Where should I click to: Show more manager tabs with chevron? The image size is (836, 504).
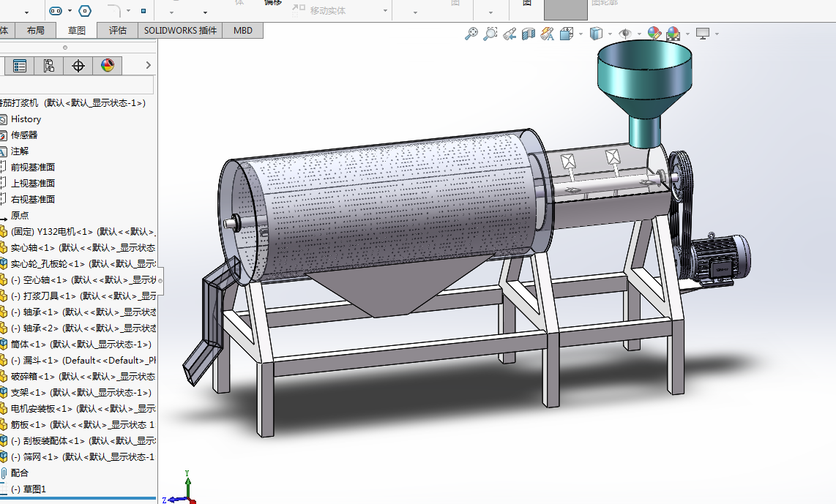coord(148,66)
